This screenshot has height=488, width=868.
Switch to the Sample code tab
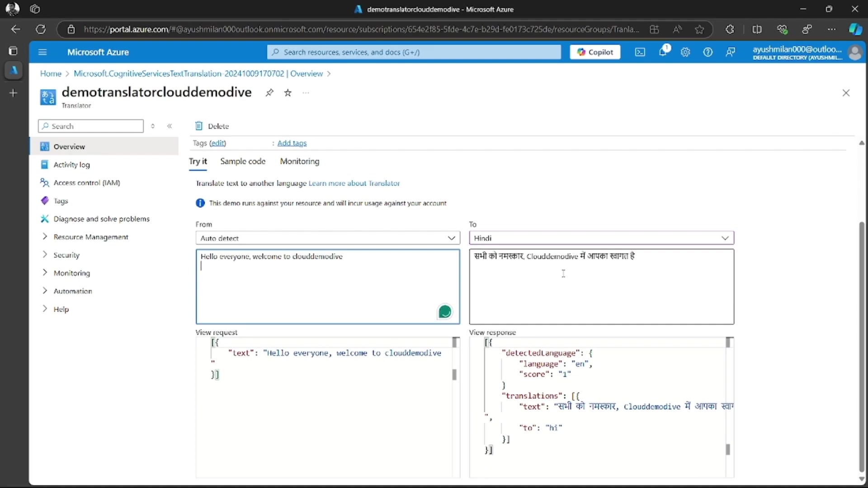(x=243, y=161)
